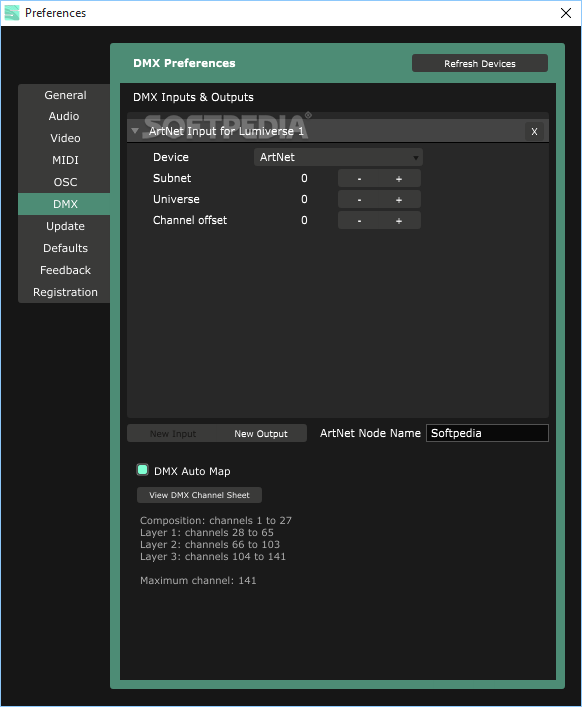The image size is (582, 707).
Task: Click the Universe value 0
Action: pyautogui.click(x=304, y=199)
